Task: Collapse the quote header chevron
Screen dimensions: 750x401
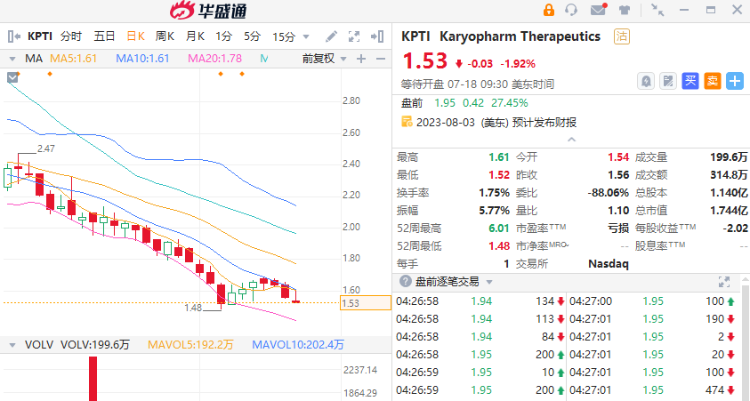Action: (x=571, y=140)
